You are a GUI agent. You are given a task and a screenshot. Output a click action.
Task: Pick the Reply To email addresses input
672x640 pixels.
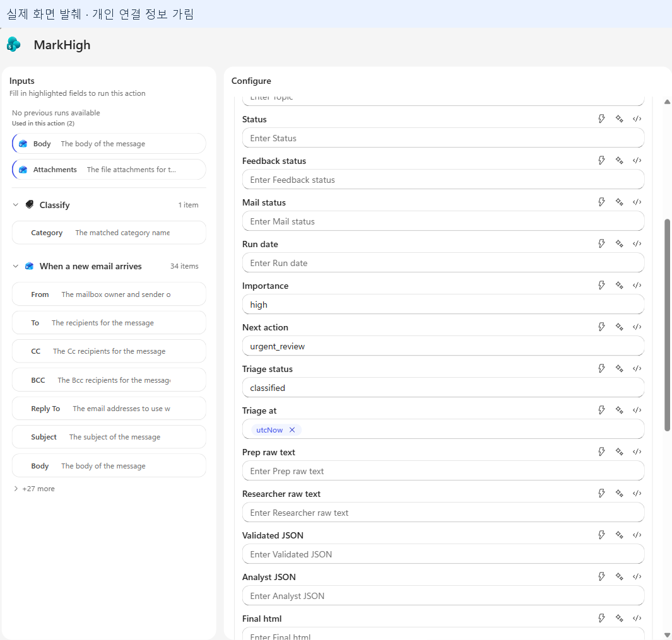[109, 408]
